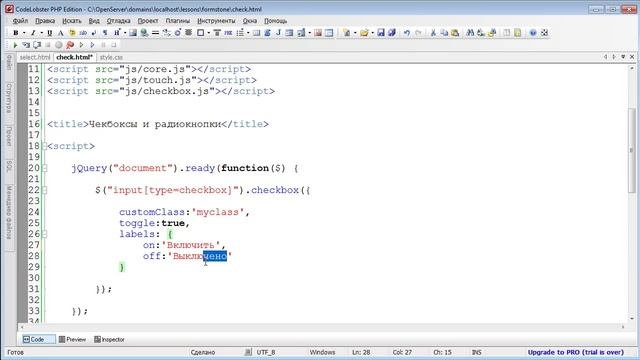Insert paragraph mark tag from toolbar

[105, 33]
